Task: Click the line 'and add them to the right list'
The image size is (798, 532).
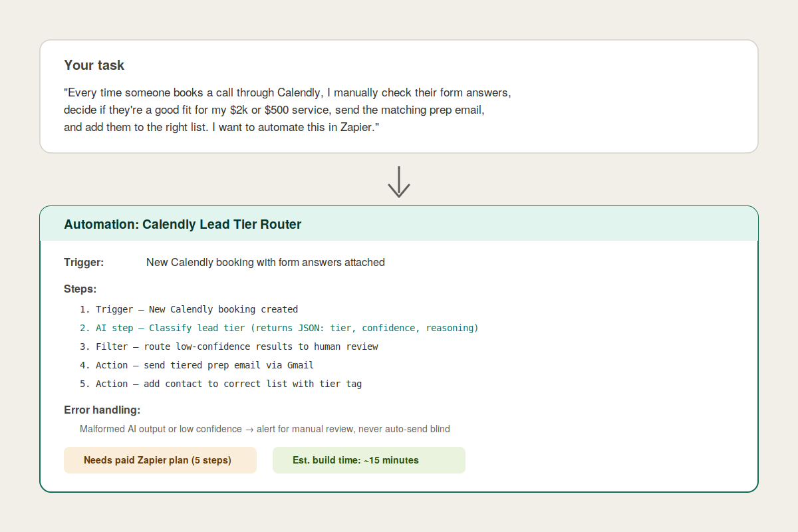Action: tap(221, 127)
